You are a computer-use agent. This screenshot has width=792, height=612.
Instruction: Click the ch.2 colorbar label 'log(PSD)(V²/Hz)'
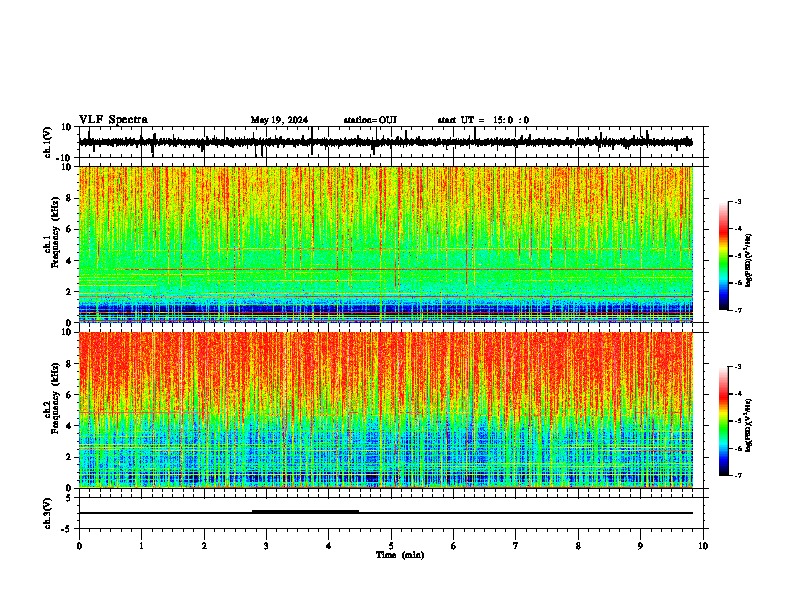coord(749,426)
